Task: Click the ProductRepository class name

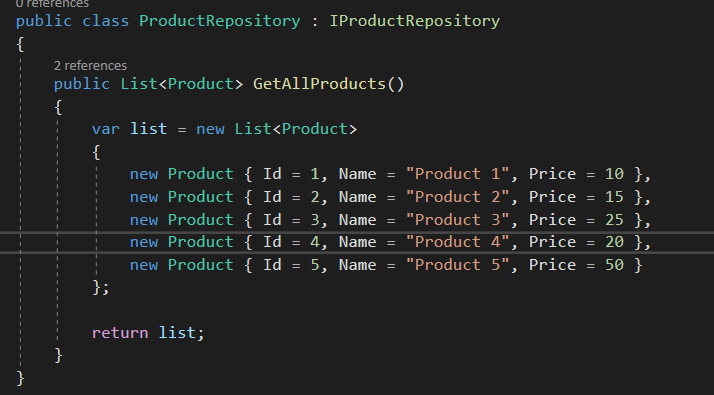Action: (219, 21)
